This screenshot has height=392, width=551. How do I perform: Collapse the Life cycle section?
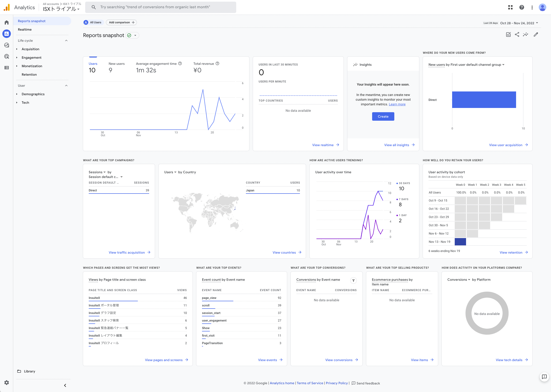pos(66,41)
